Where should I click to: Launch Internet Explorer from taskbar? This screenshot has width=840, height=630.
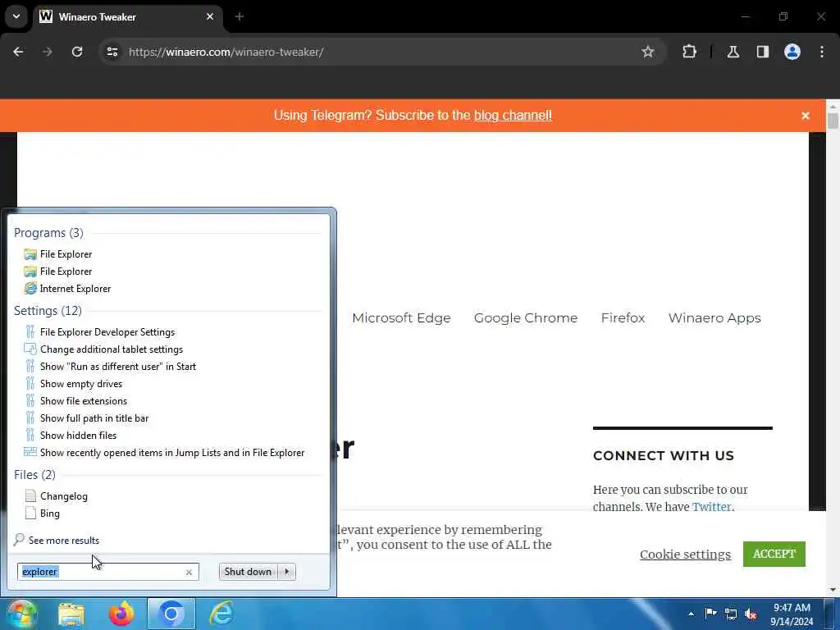coord(221,614)
